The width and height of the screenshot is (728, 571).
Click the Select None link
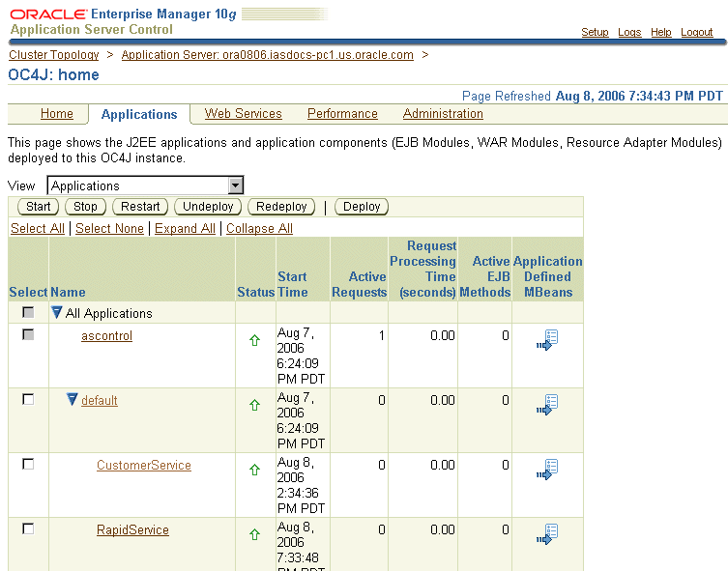109,228
